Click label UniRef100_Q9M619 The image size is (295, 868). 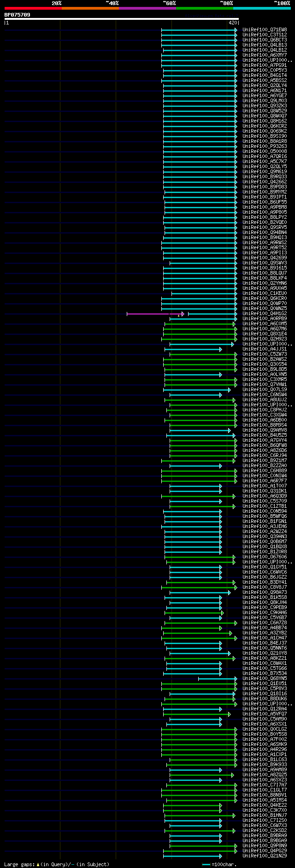tap(265, 172)
